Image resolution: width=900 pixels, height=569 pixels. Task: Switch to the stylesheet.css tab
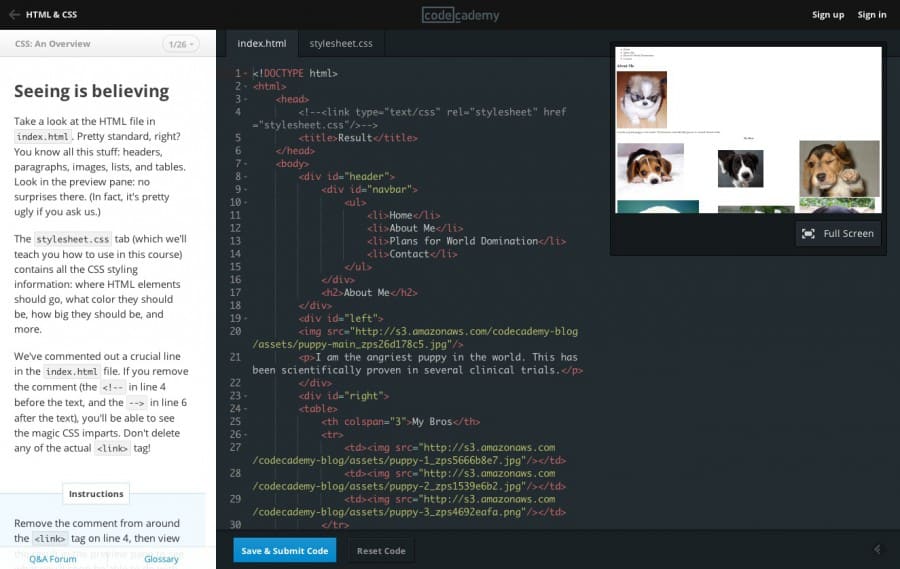click(x=340, y=44)
